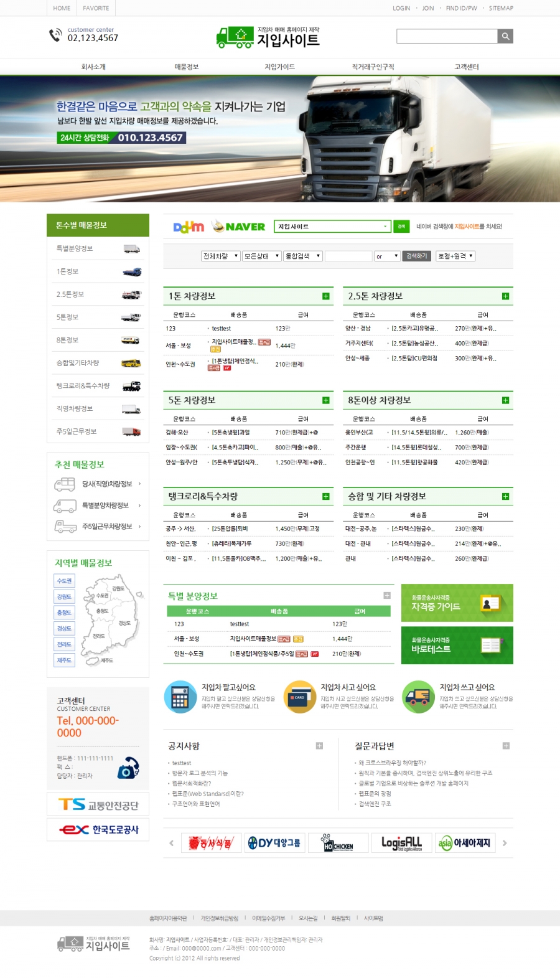Click the previous arrow in partner logo carousel

coord(172,843)
